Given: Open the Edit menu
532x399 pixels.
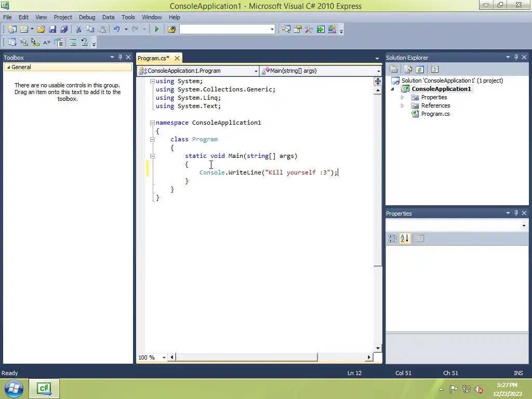Looking at the screenshot, I should (23, 17).
